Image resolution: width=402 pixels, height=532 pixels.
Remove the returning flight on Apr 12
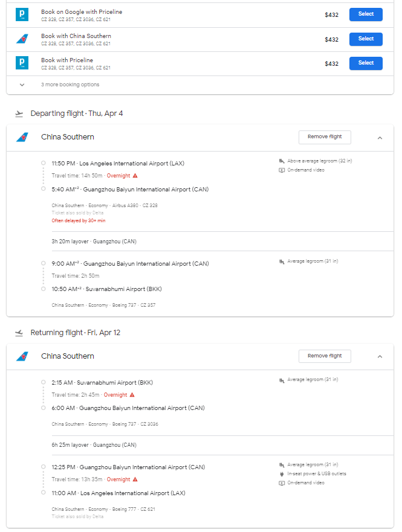point(325,356)
